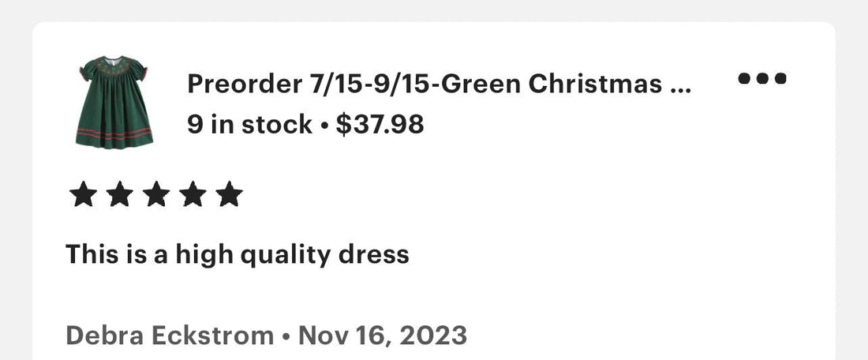Open the Preorder Green Christmas listing title
868x360 pixels.
439,84
